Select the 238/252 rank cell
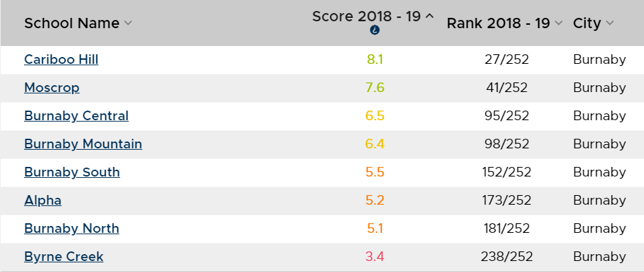Image resolution: width=644 pixels, height=272 pixels. [507, 256]
